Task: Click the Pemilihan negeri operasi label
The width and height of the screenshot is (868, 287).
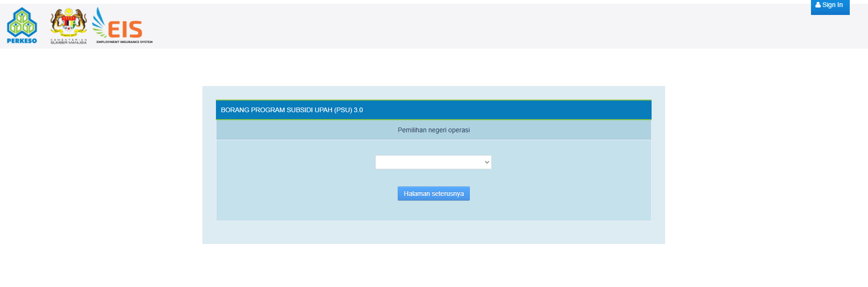Action: (x=433, y=130)
